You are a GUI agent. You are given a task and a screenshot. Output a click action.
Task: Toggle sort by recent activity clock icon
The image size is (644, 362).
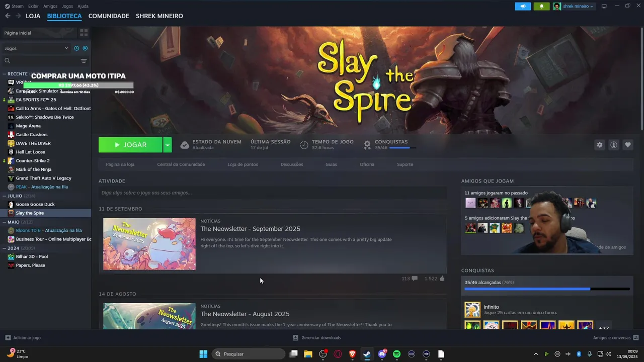tap(76, 48)
